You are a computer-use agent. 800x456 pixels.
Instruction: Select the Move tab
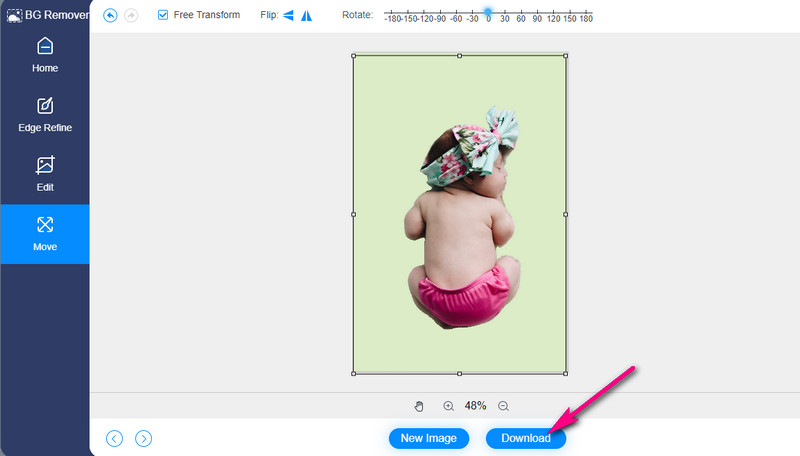(45, 234)
